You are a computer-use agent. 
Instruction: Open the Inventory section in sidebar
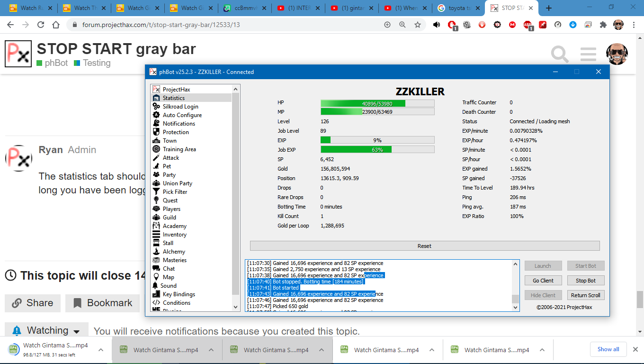click(x=174, y=235)
